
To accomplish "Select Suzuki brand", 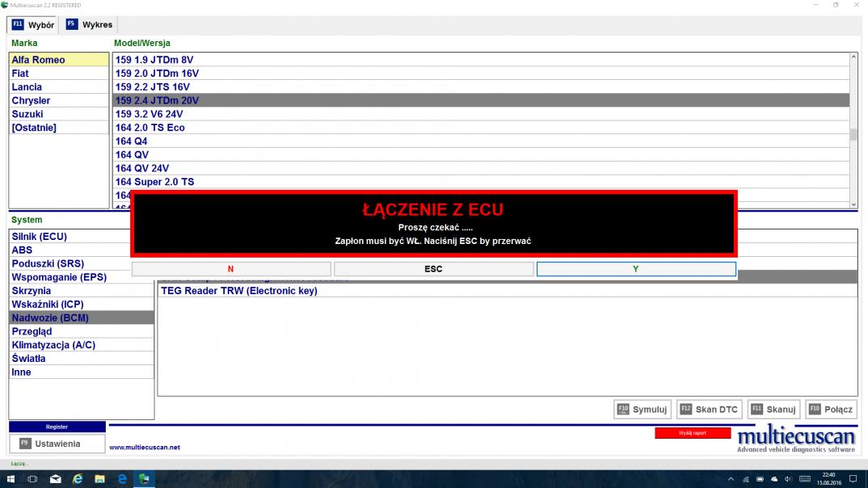I will coord(59,114).
